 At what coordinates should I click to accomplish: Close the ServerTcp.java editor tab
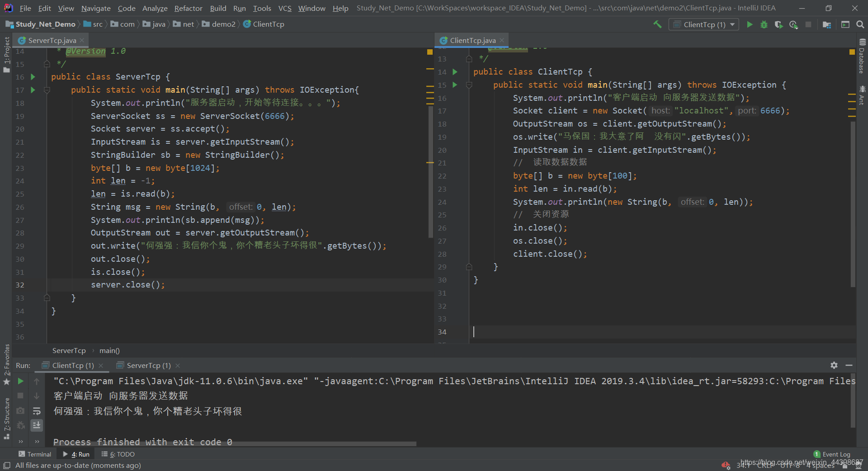tap(82, 40)
